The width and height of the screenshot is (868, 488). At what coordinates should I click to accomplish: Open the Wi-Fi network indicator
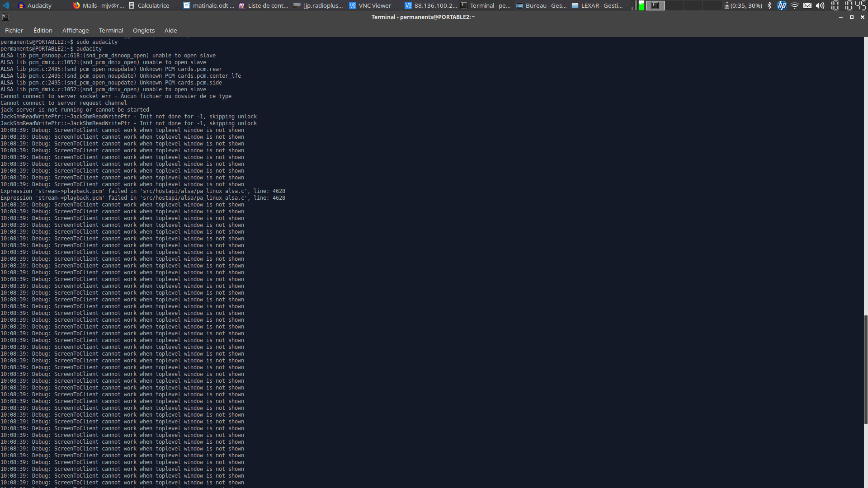[794, 5]
